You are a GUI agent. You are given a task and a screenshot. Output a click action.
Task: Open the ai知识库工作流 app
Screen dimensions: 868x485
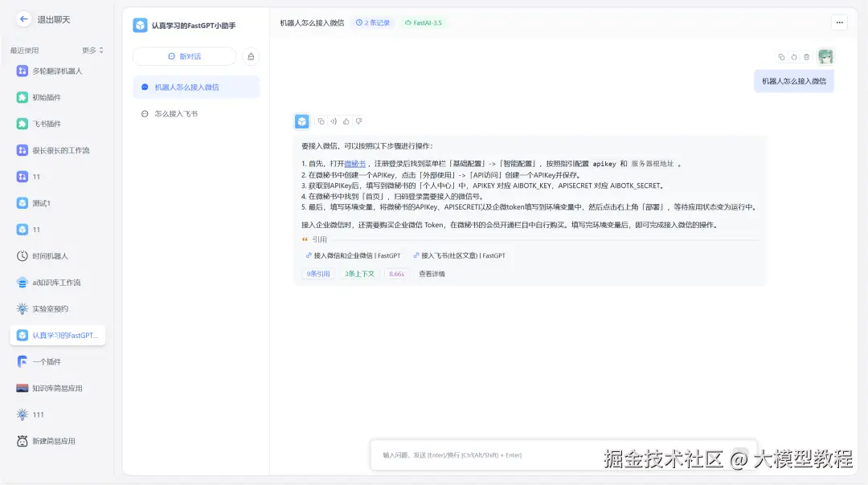pos(58,283)
